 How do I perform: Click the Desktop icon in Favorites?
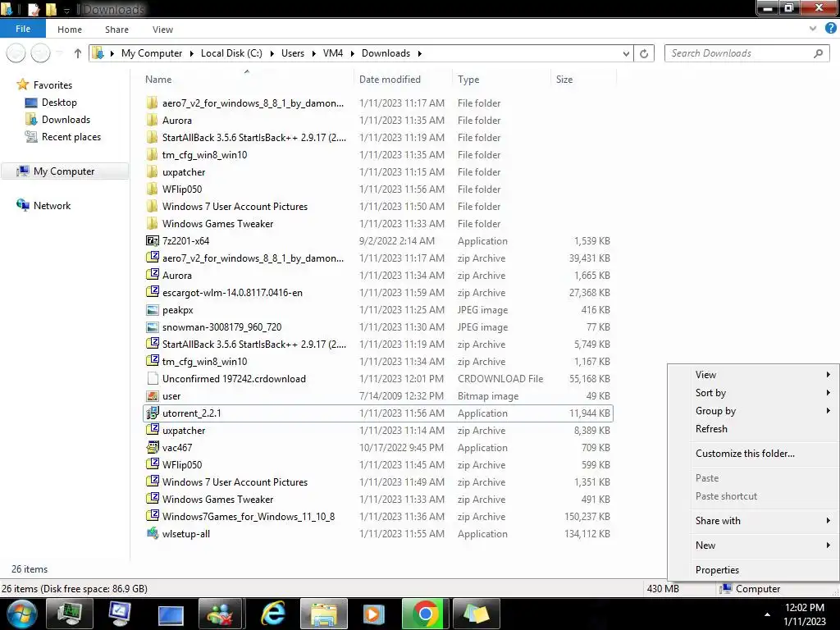31,103
